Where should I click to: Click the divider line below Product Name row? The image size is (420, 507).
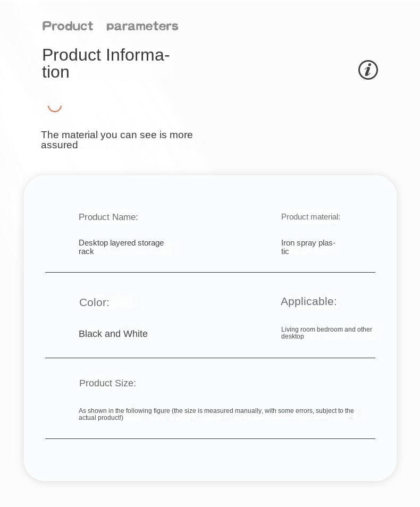click(210, 272)
